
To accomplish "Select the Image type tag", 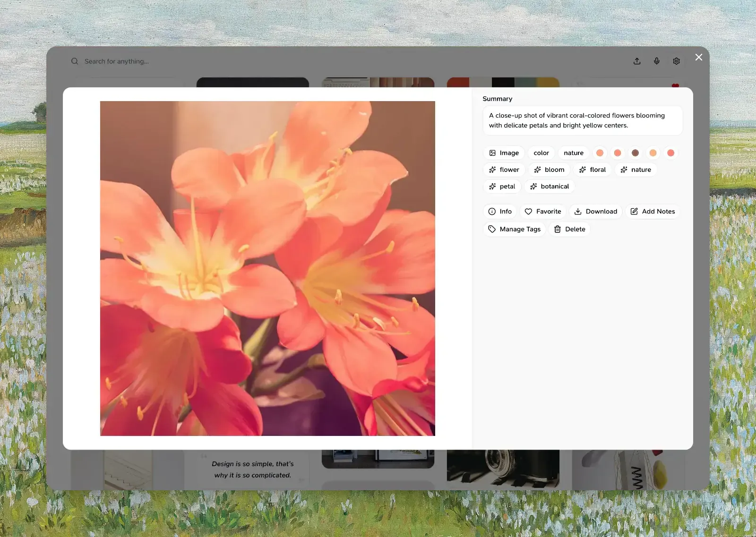I will point(504,153).
